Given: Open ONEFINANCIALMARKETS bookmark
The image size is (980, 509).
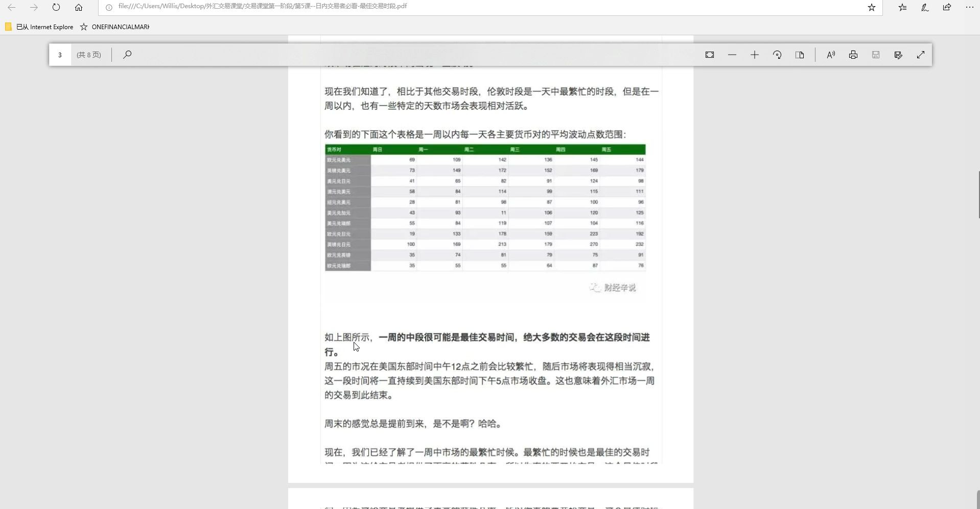Looking at the screenshot, I should coord(115,27).
